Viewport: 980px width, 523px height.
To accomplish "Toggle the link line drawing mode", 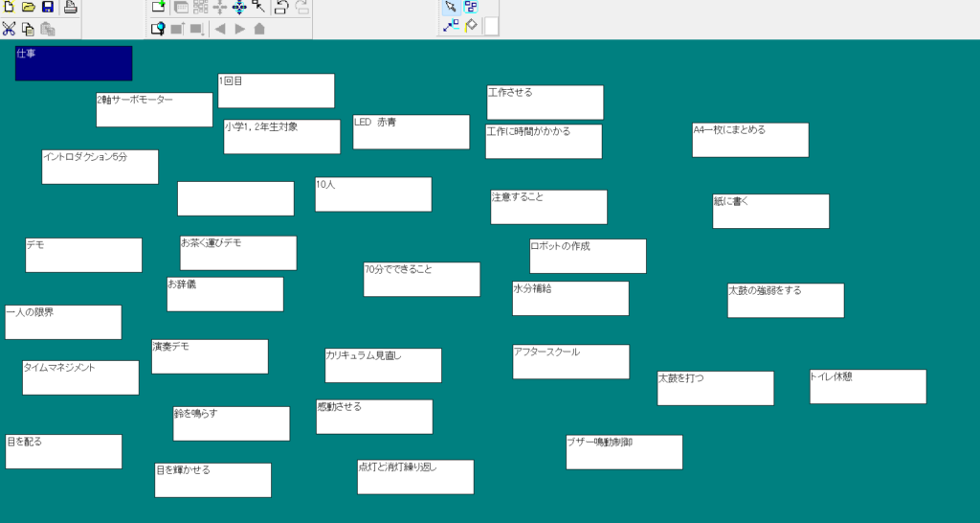I will [451, 26].
